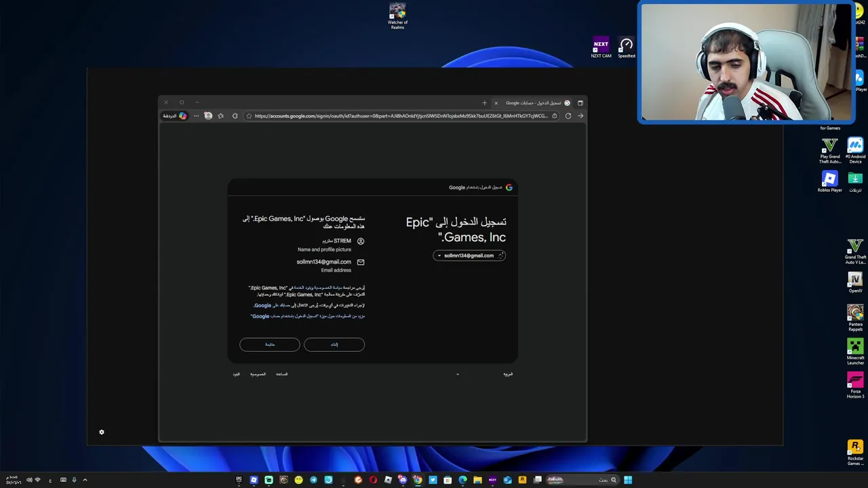Click the envelope icon beside email address
868x488 pixels.
(361, 262)
